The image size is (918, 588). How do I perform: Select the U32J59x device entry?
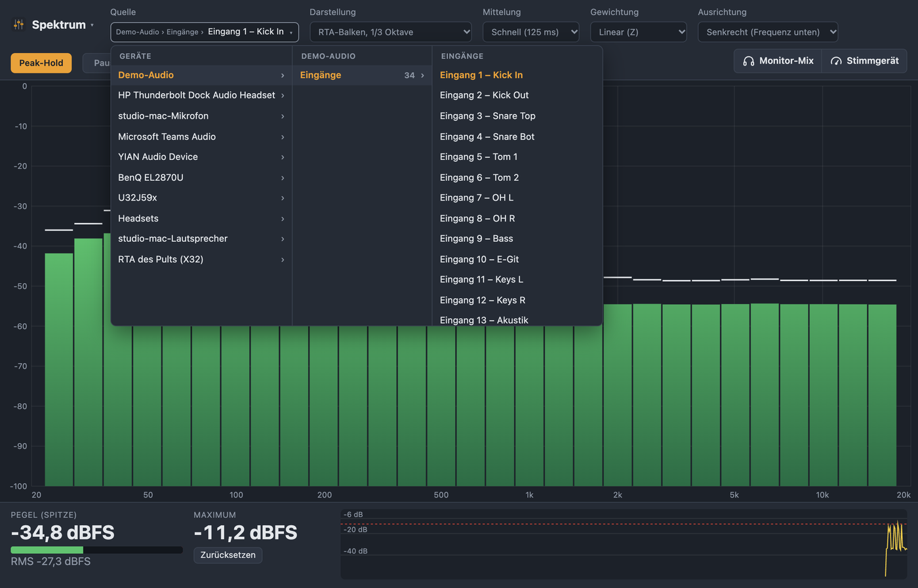pos(201,198)
